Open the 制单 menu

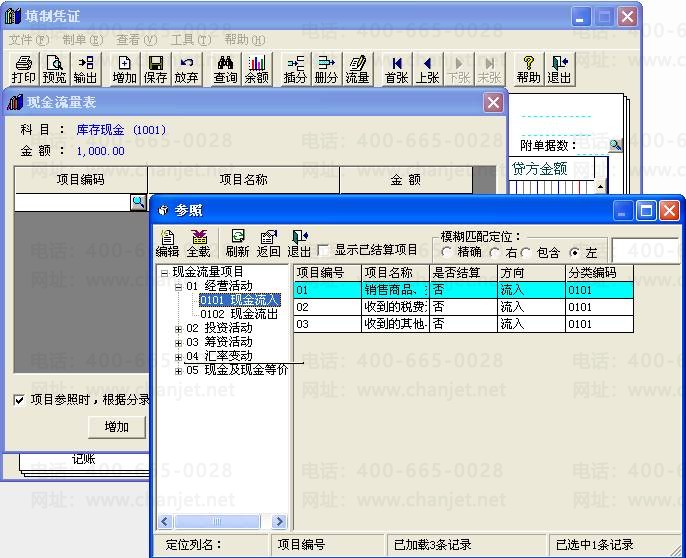[x=83, y=40]
